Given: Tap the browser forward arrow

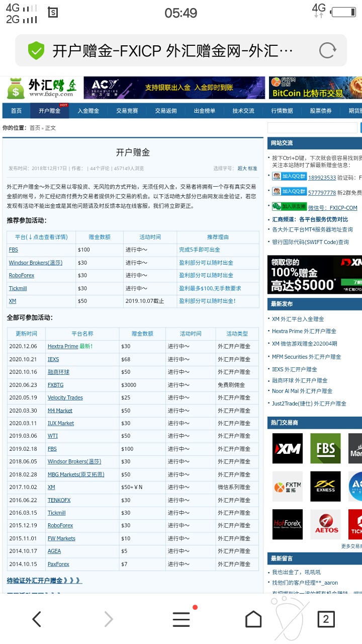Looking at the screenshot, I should click(109, 619).
